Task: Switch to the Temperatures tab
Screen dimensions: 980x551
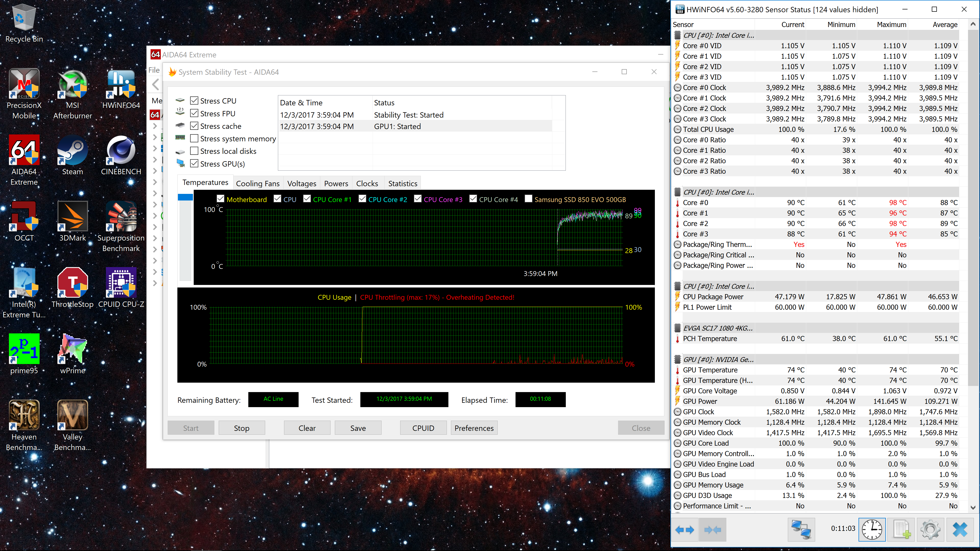Action: [205, 183]
